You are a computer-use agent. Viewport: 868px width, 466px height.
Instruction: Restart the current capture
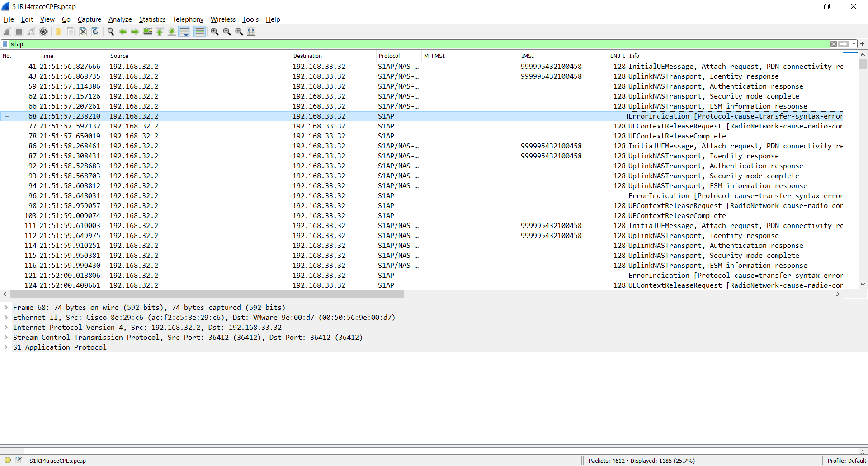tap(31, 32)
